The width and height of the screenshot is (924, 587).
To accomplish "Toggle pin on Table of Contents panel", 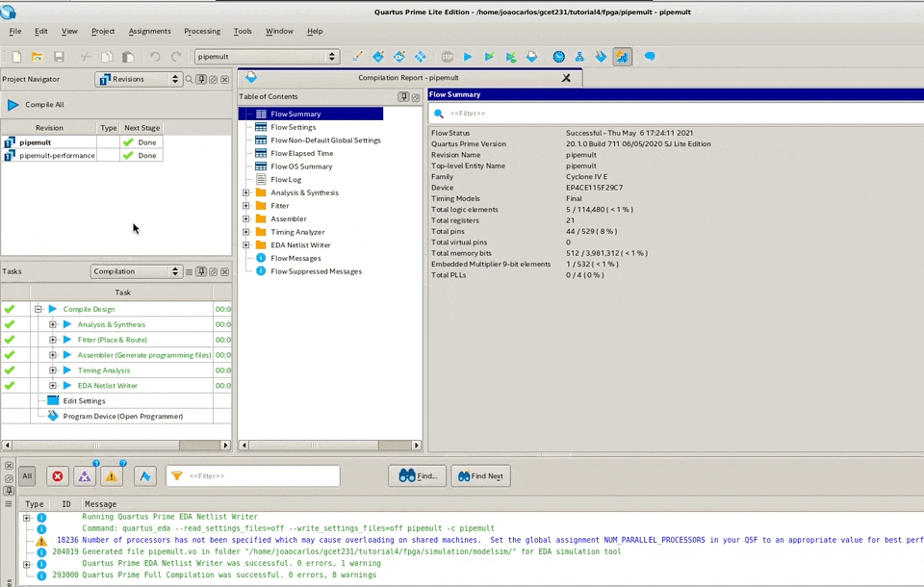I will [x=403, y=96].
